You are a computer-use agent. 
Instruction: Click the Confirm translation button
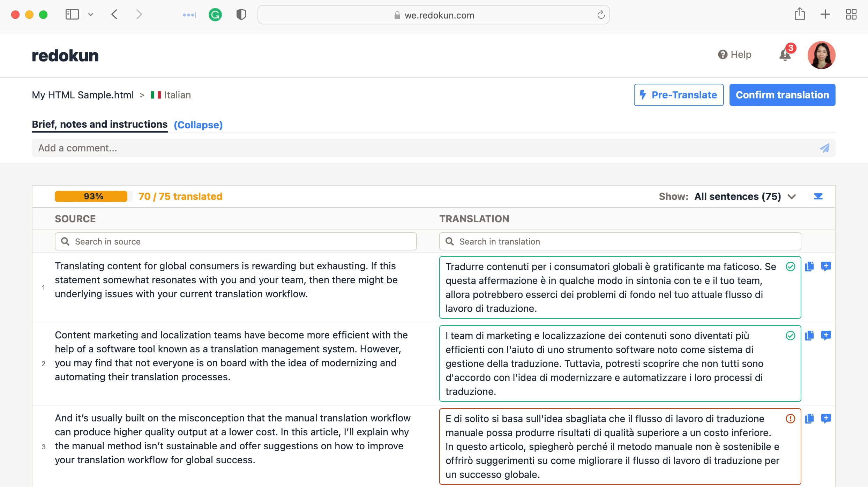pyautogui.click(x=782, y=95)
